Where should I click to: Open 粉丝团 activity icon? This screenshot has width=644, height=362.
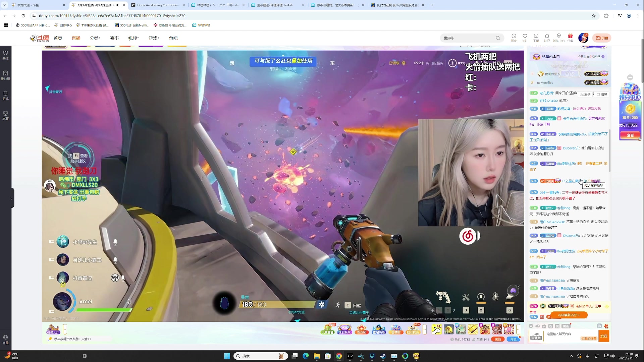(x=362, y=329)
